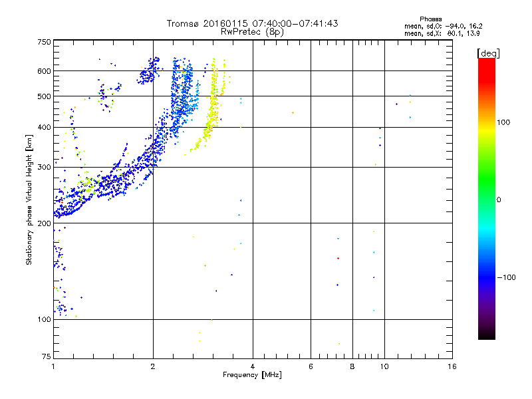This screenshot has height=399, width=532.
Task: Click the y-axis label '75'
Action: [x=47, y=356]
